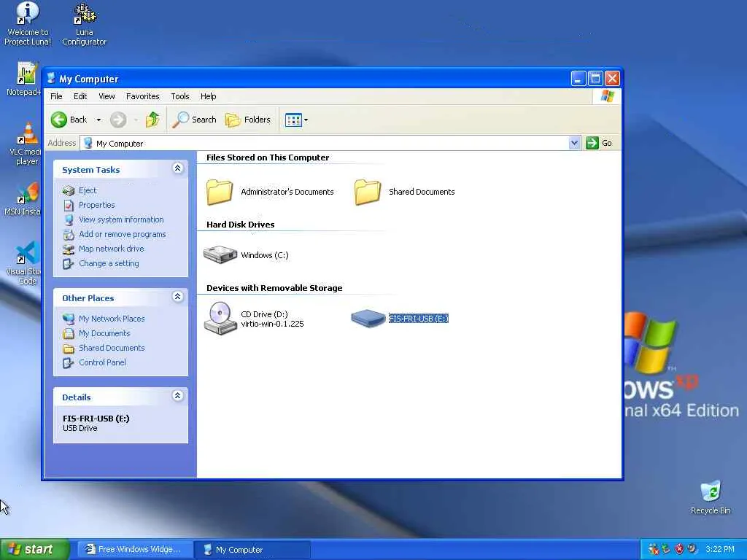This screenshot has height=560, width=747.
Task: Select the Recycle Bin desktop icon
Action: pyautogui.click(x=711, y=497)
